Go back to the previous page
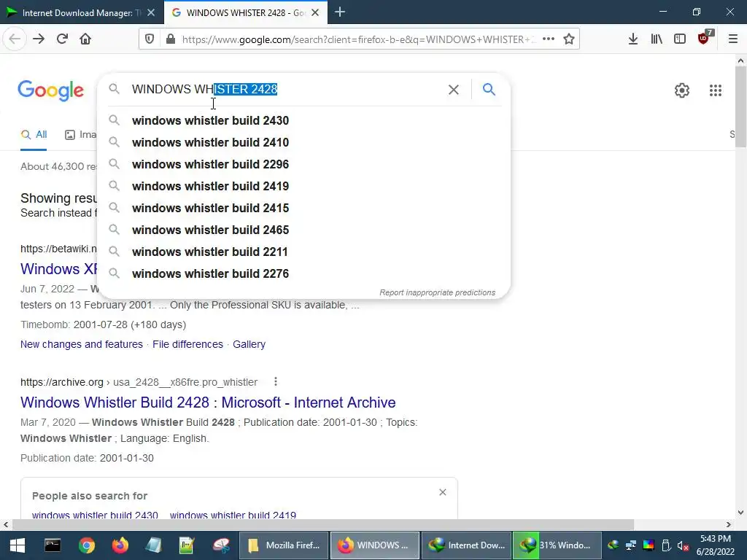Image resolution: width=747 pixels, height=560 pixels. coord(15,39)
